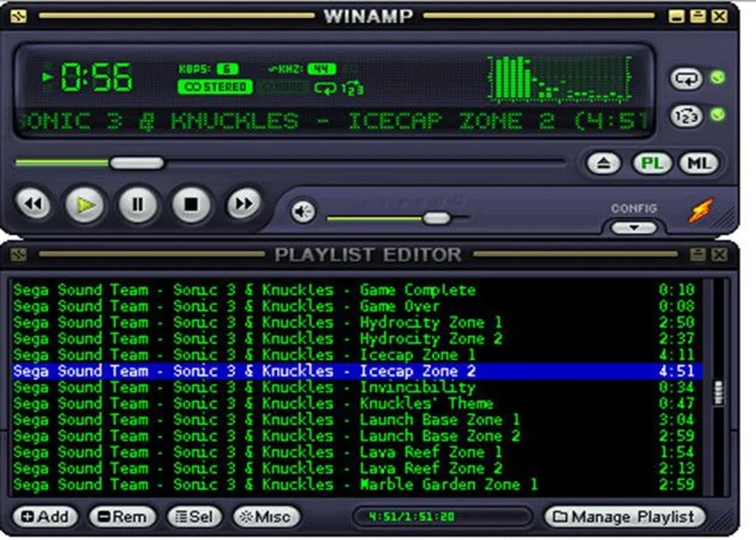Image resolution: width=756 pixels, height=540 pixels.
Task: Pause the current song
Action: coord(138,205)
